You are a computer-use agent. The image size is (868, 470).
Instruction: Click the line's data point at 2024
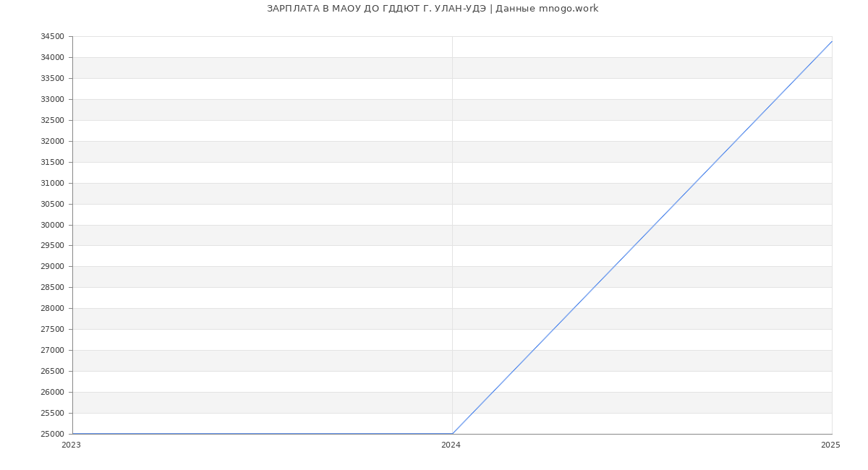(452, 434)
